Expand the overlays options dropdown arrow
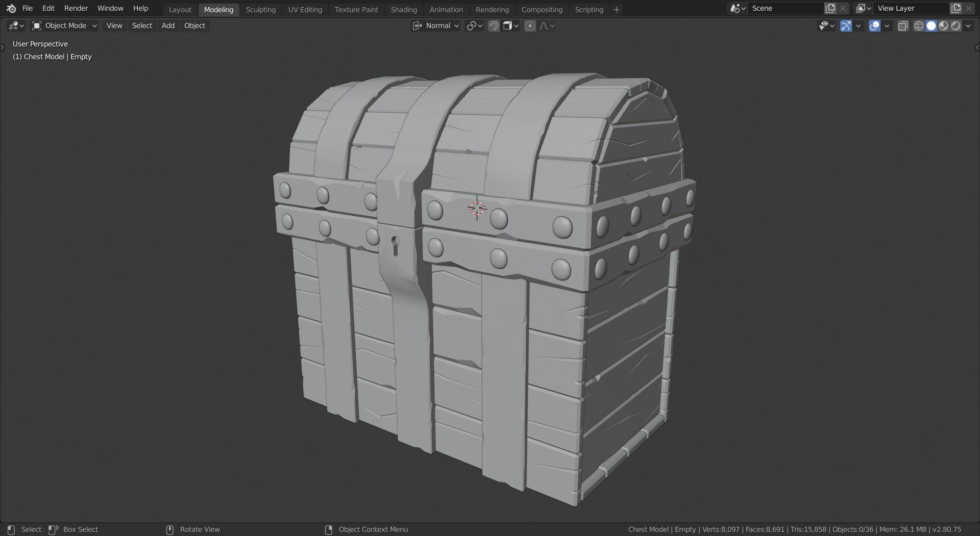Image resolution: width=980 pixels, height=536 pixels. [887, 25]
